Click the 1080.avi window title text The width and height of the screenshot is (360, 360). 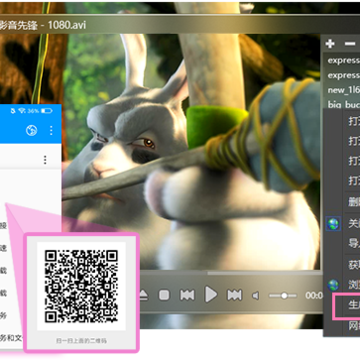[x=67, y=26]
